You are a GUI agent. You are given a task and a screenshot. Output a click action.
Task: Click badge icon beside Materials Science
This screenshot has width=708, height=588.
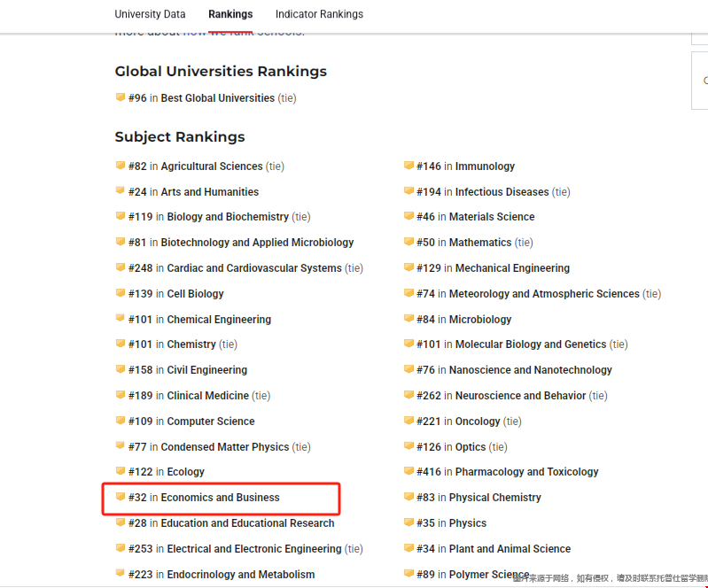tap(408, 216)
